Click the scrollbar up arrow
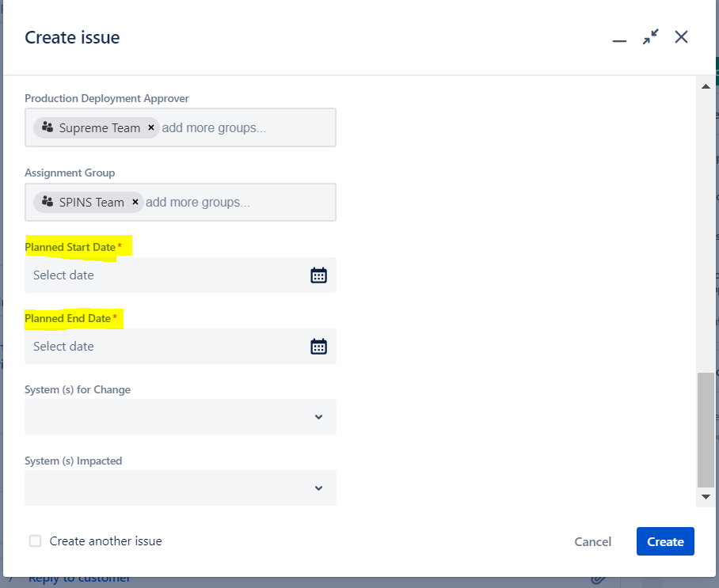The width and height of the screenshot is (719, 588). (x=705, y=86)
